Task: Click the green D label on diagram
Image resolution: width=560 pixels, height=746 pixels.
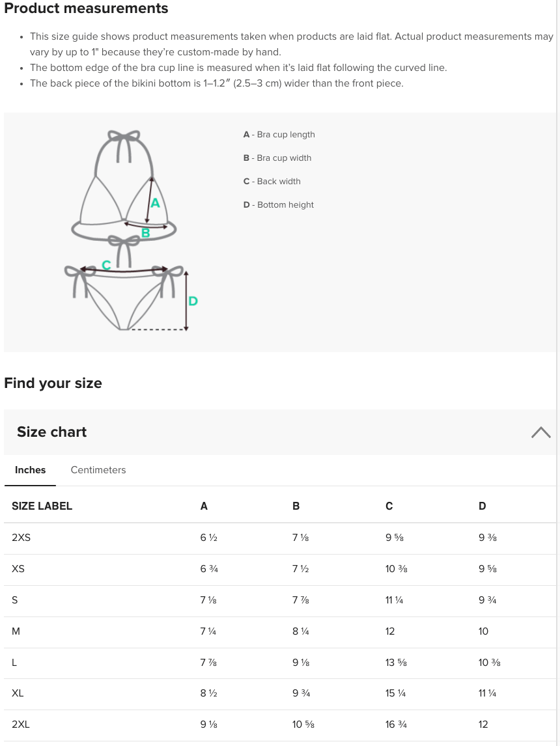Action: pyautogui.click(x=193, y=301)
